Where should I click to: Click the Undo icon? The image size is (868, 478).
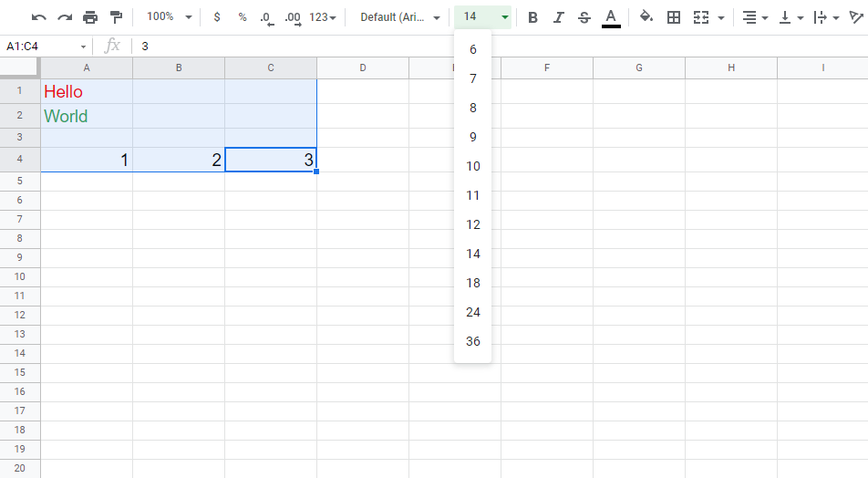[38, 17]
